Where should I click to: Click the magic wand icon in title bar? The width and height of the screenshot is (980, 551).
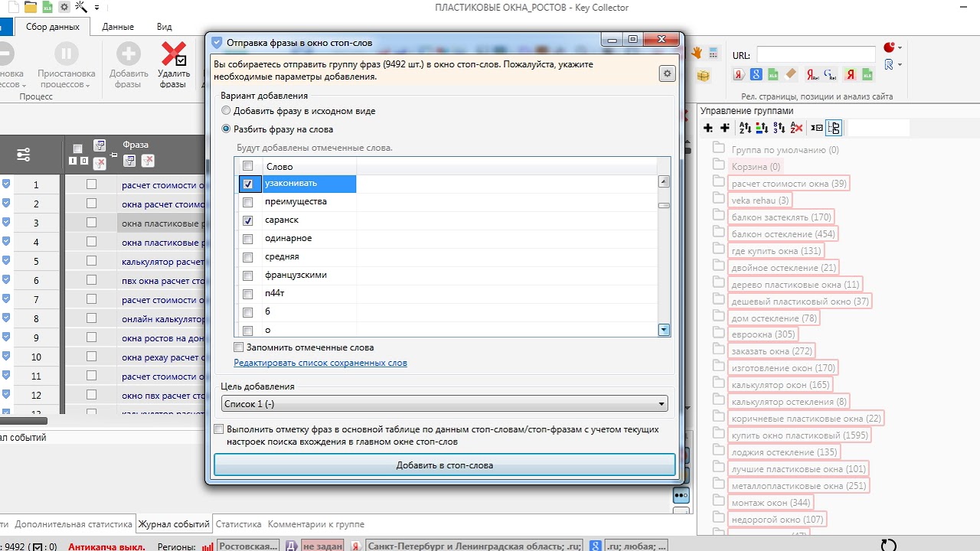coord(81,7)
